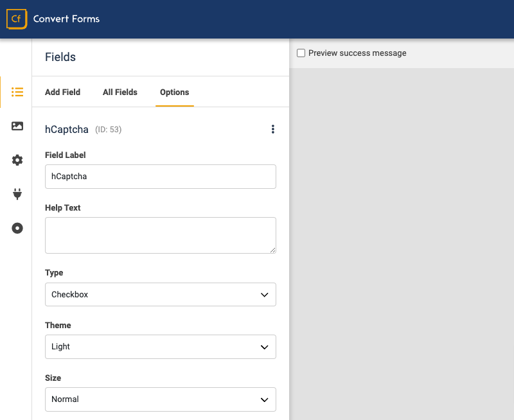Open the plug integrations sidebar icon
514x420 pixels.
tap(17, 194)
